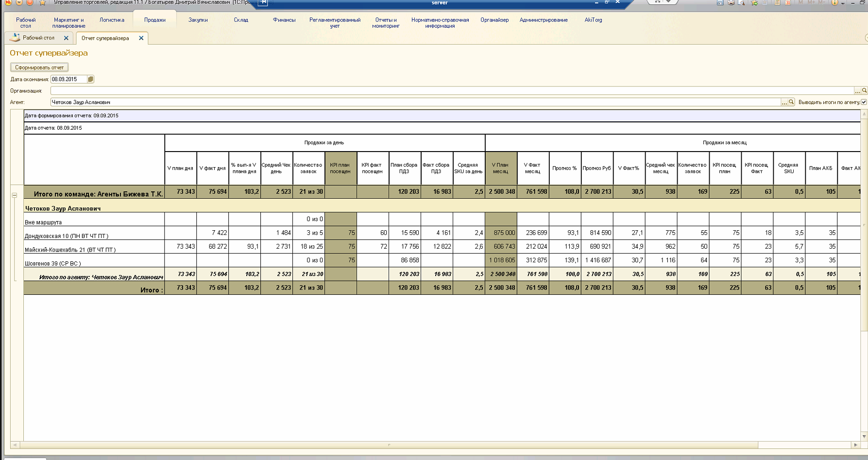Uncheck Выводить итоги по агенту checkbox

[864, 102]
